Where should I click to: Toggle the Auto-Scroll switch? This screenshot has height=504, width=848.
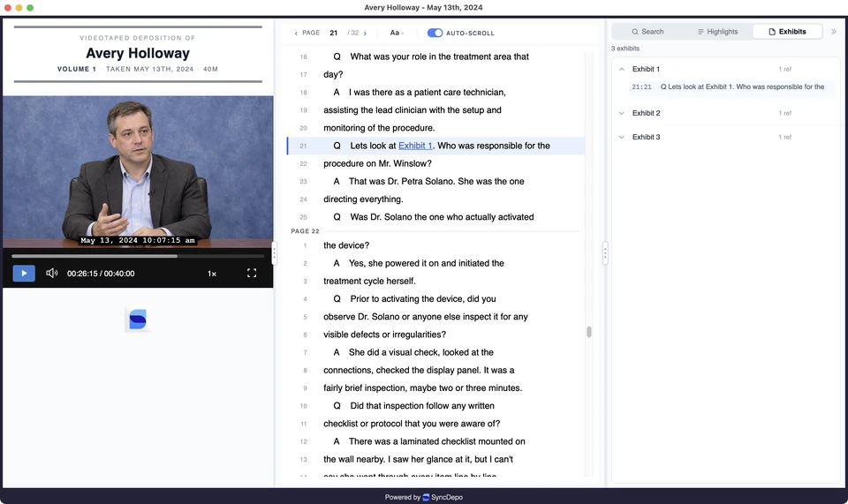435,33
